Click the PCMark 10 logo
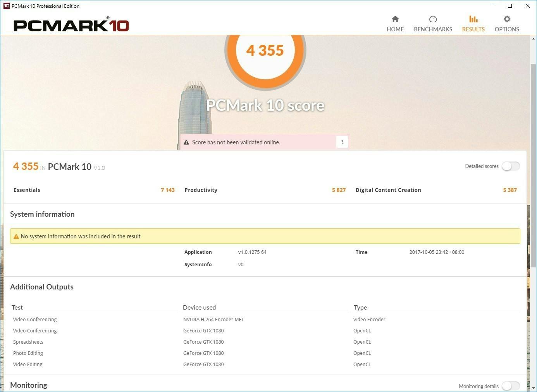The image size is (537, 392). [x=71, y=25]
